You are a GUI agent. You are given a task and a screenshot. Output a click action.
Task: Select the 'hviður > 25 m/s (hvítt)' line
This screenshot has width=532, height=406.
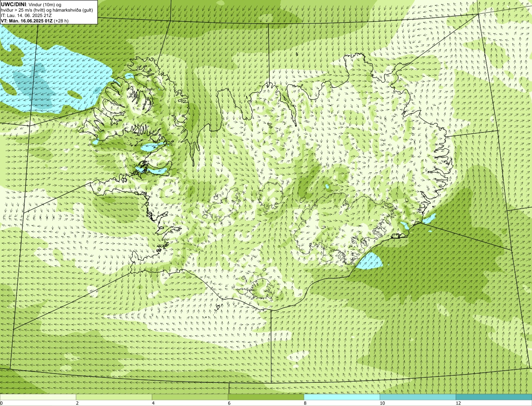pos(47,10)
